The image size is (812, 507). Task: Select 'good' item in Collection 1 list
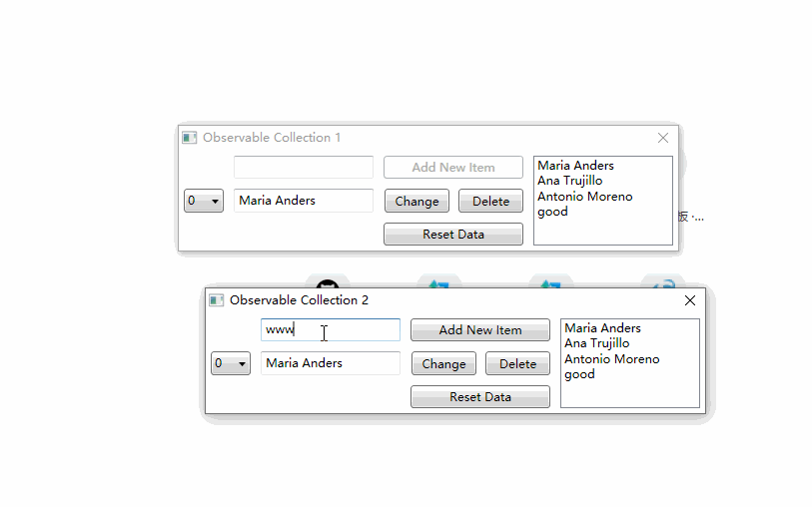point(552,213)
